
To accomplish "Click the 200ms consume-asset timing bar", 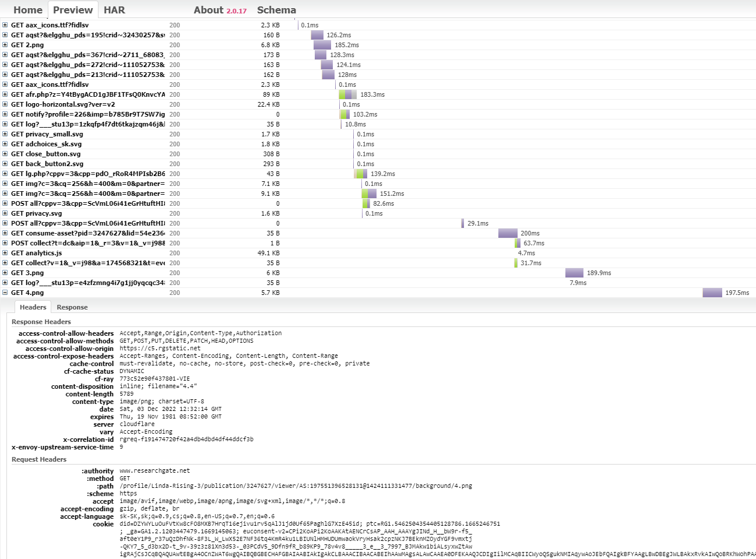I will pyautogui.click(x=508, y=233).
